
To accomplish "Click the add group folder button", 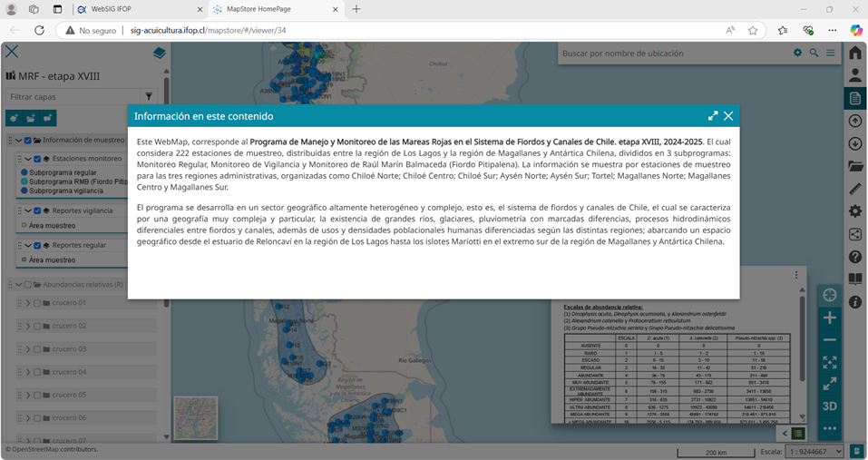I will [x=31, y=118].
